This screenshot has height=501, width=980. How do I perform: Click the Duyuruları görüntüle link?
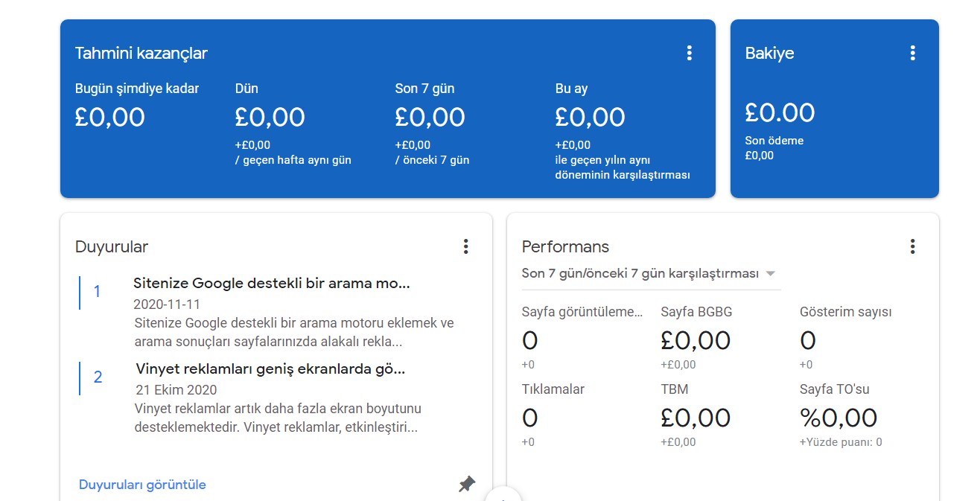(x=142, y=485)
